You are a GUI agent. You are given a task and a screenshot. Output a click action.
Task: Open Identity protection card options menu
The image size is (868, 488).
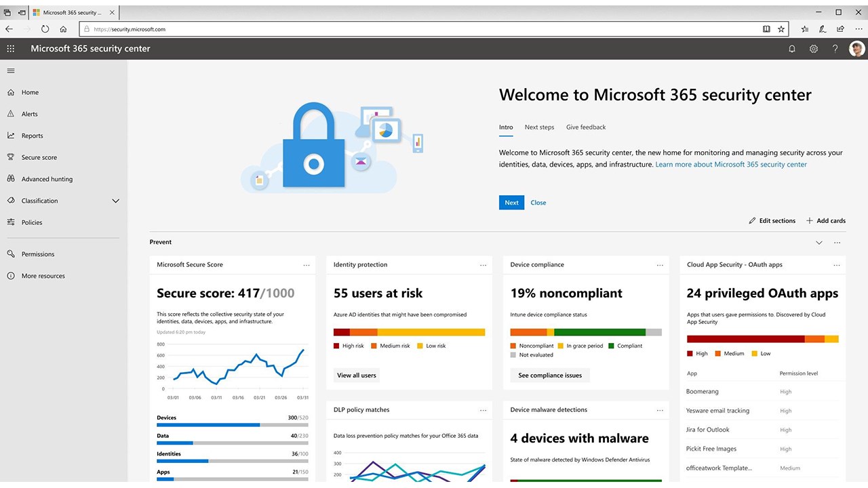(484, 265)
